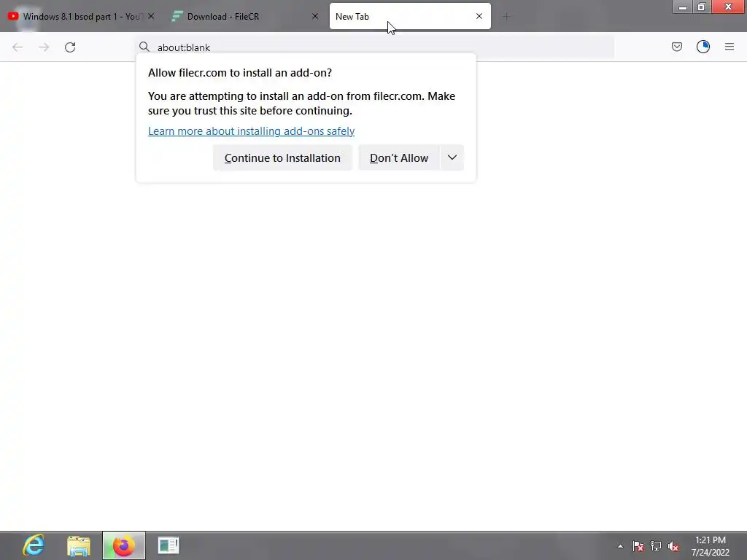Screen dimensions: 747x560
Task: Close the New Tab tab
Action: tap(479, 16)
